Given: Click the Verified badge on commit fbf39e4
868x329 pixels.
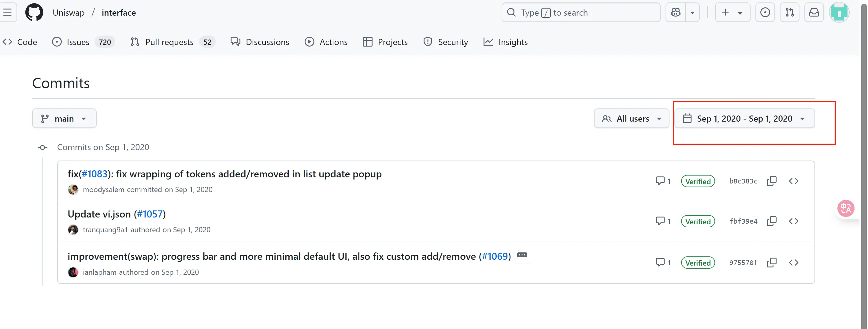Looking at the screenshot, I should pyautogui.click(x=698, y=221).
